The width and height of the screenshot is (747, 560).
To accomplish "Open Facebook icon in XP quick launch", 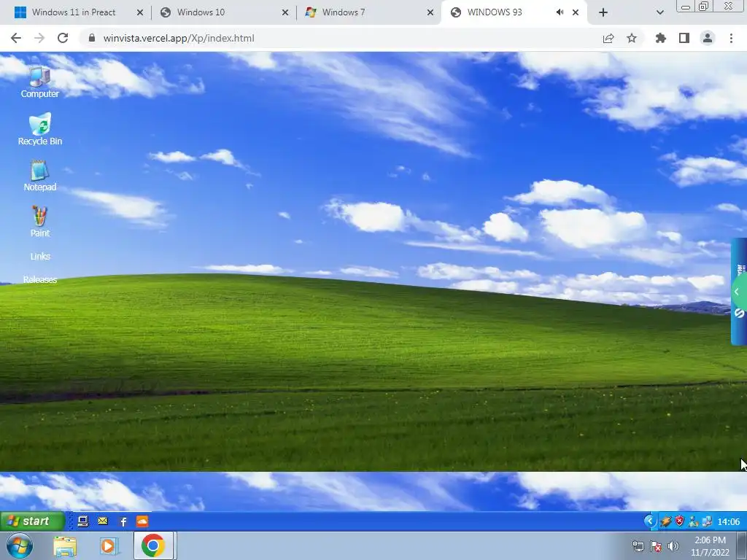I will point(123,521).
